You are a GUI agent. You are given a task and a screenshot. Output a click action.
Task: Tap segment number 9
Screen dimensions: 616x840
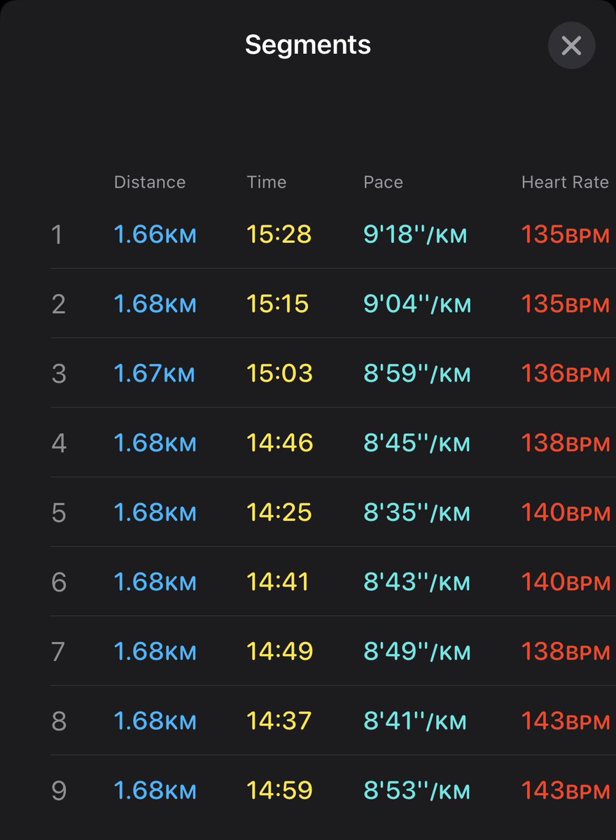[x=59, y=790]
